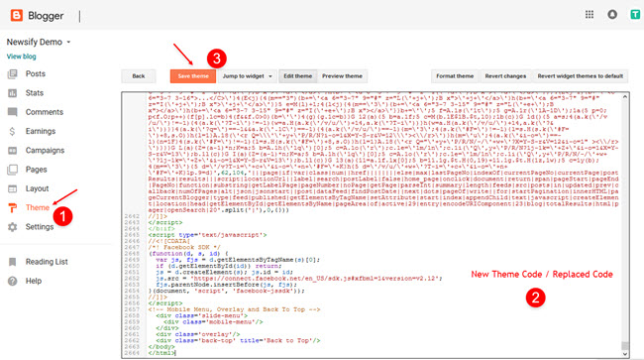Click line number 2642 in the gutter
644x360 pixels.
132,216
